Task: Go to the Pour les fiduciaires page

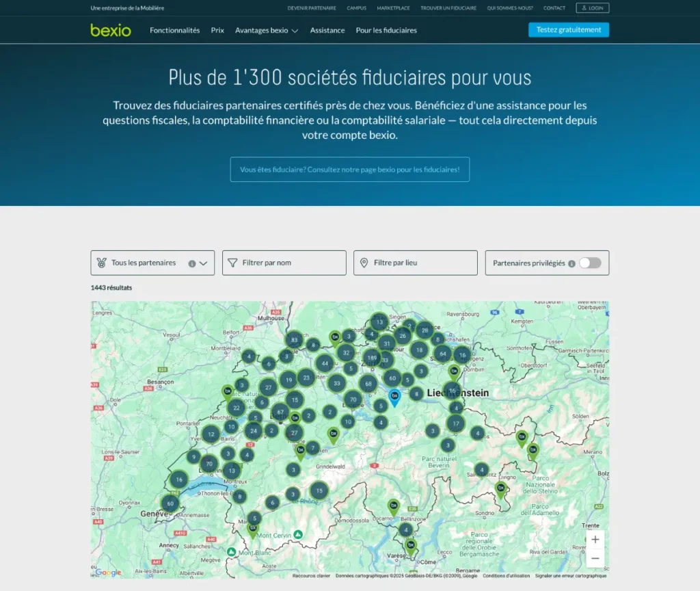Action: [x=386, y=30]
